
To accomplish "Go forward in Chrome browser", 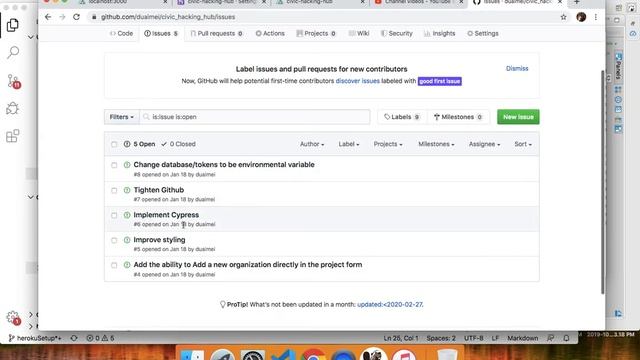I will (x=62, y=17).
